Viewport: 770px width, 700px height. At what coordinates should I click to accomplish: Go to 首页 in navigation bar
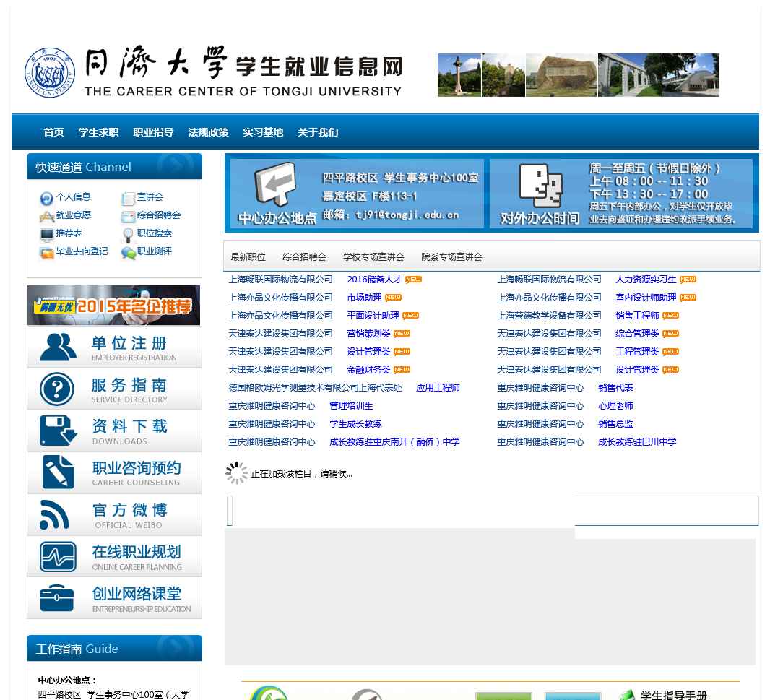point(53,132)
